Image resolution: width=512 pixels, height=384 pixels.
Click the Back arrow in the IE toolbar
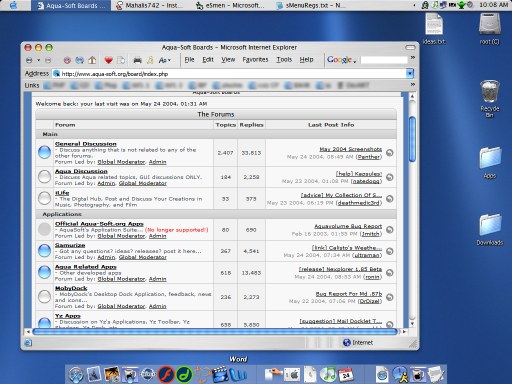pyautogui.click(x=29, y=60)
